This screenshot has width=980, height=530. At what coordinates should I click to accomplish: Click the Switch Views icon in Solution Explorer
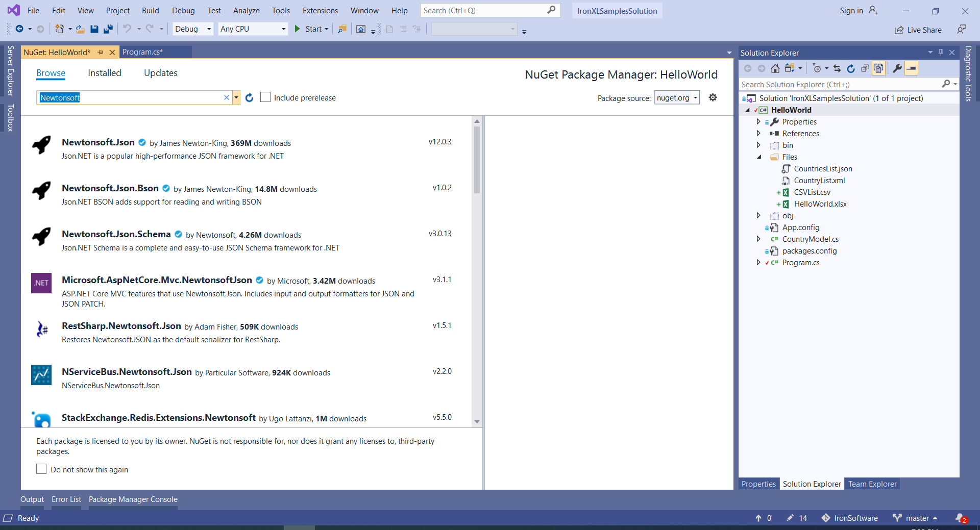click(790, 68)
